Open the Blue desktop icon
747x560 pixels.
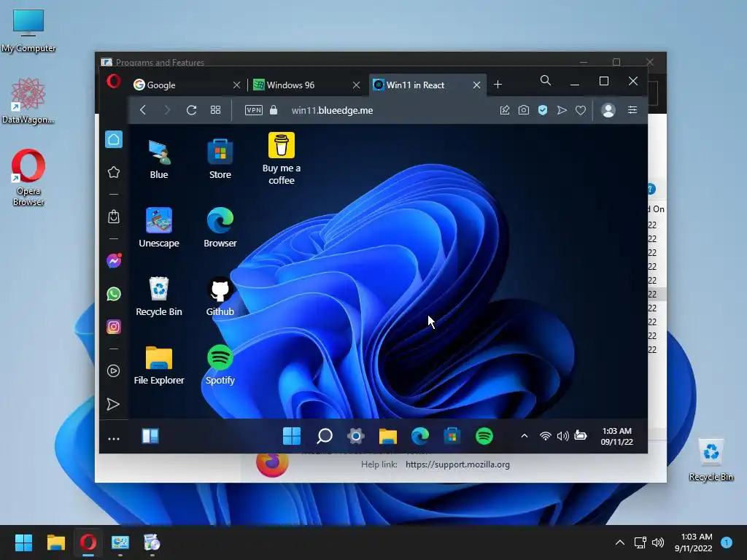click(158, 160)
